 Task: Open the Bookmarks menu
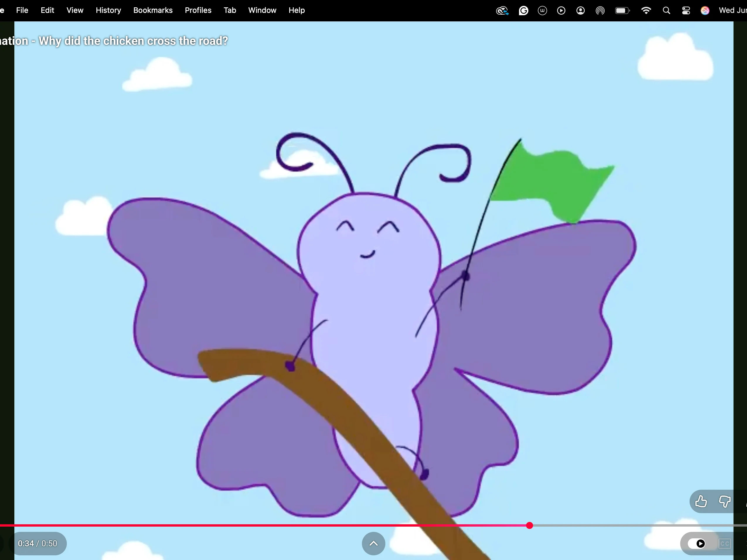pyautogui.click(x=153, y=10)
